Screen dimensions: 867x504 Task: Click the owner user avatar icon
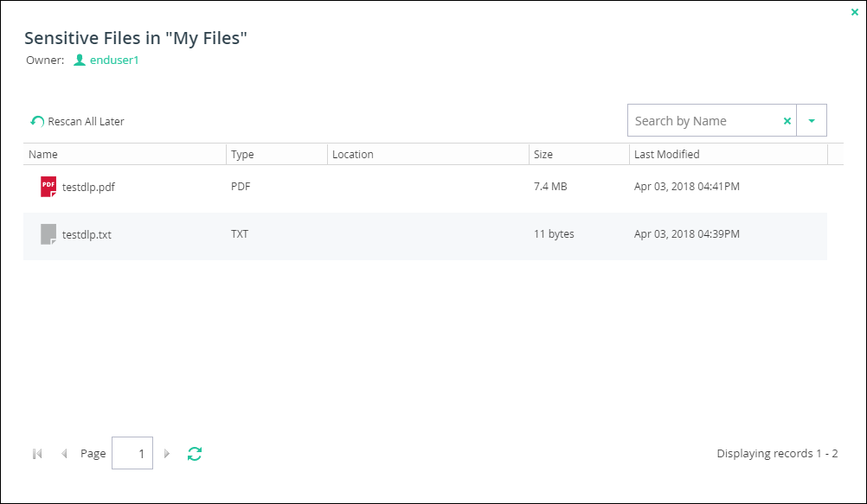(x=80, y=60)
